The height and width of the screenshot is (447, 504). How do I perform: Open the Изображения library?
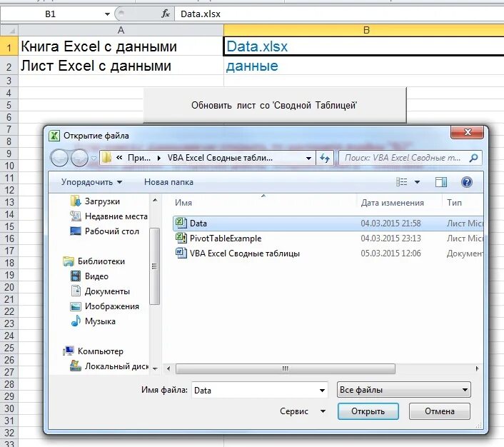coord(111,306)
